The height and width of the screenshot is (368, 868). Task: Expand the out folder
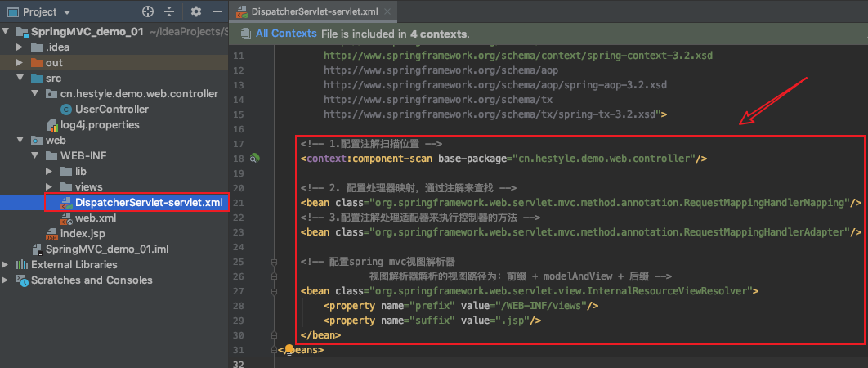tap(20, 63)
